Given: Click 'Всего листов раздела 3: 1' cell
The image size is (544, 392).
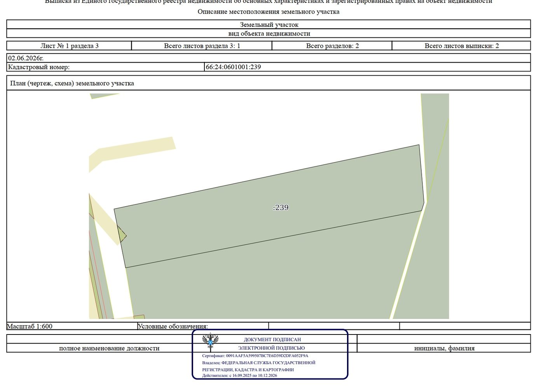Looking at the screenshot, I should (202, 46).
